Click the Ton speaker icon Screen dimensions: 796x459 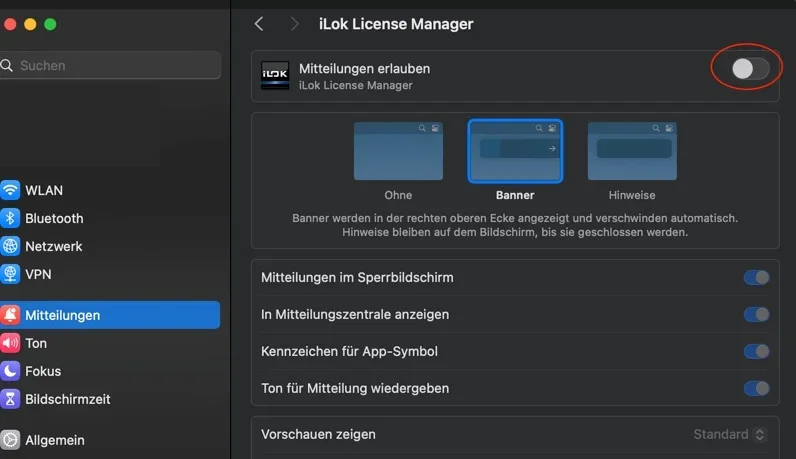tap(10, 343)
